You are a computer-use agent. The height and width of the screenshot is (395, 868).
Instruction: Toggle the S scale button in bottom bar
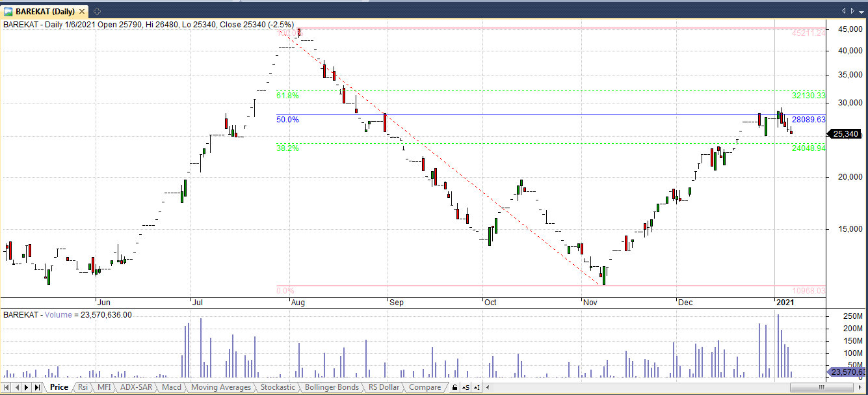[466, 387]
